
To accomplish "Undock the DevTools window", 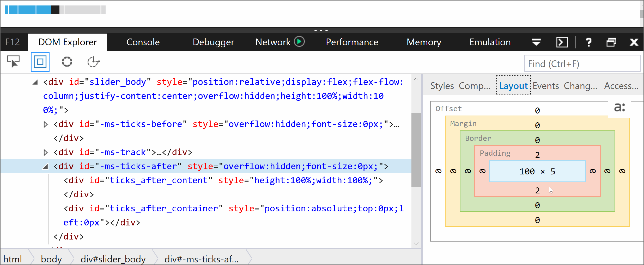I will 611,42.
